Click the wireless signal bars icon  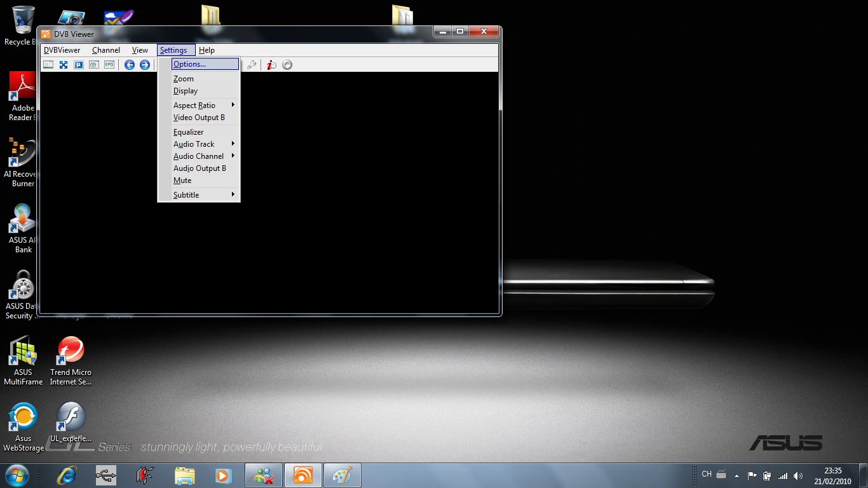point(783,475)
